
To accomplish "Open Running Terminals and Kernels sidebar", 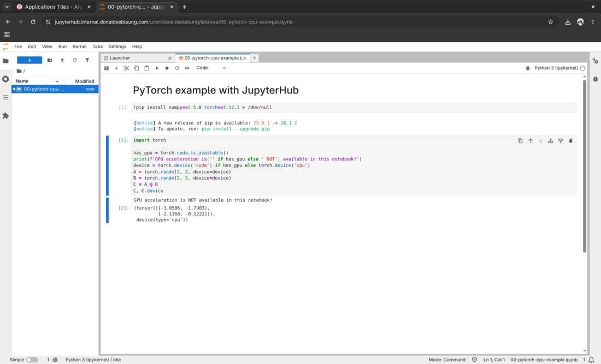I will 5,79.
